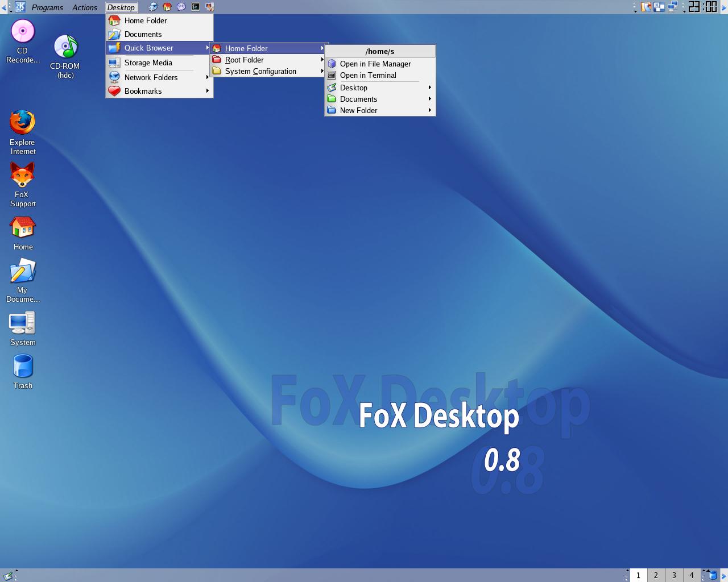Hide top panel using left arrow
Viewport: 728px width, 582px height.
coord(4,7)
